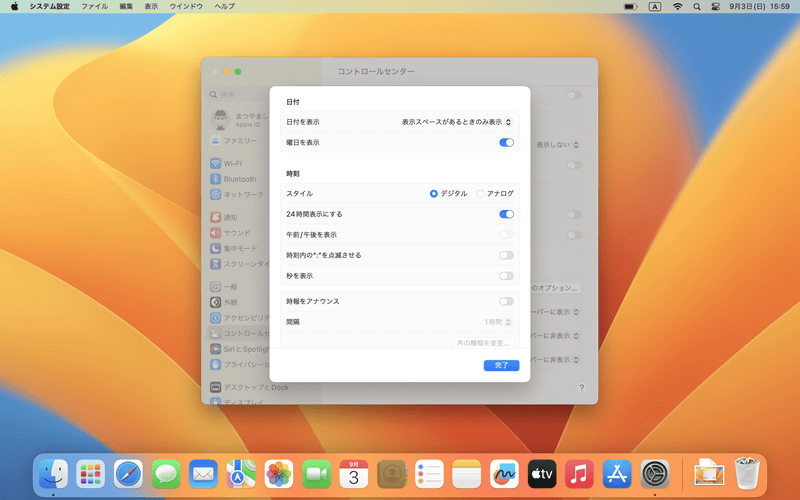The height and width of the screenshot is (500, 800).
Task: Open the 日付を表示 popup menu
Action: click(x=457, y=122)
